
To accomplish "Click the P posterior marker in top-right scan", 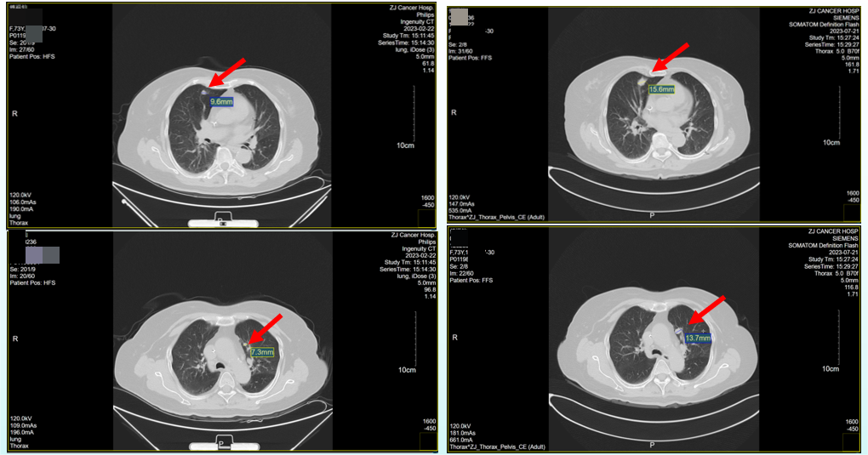I will (652, 215).
